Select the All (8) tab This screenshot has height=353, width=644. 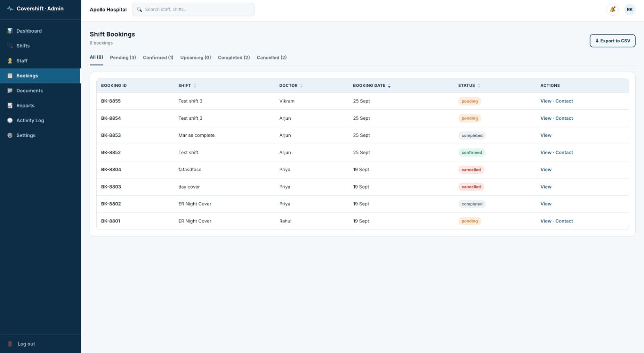coord(96,57)
